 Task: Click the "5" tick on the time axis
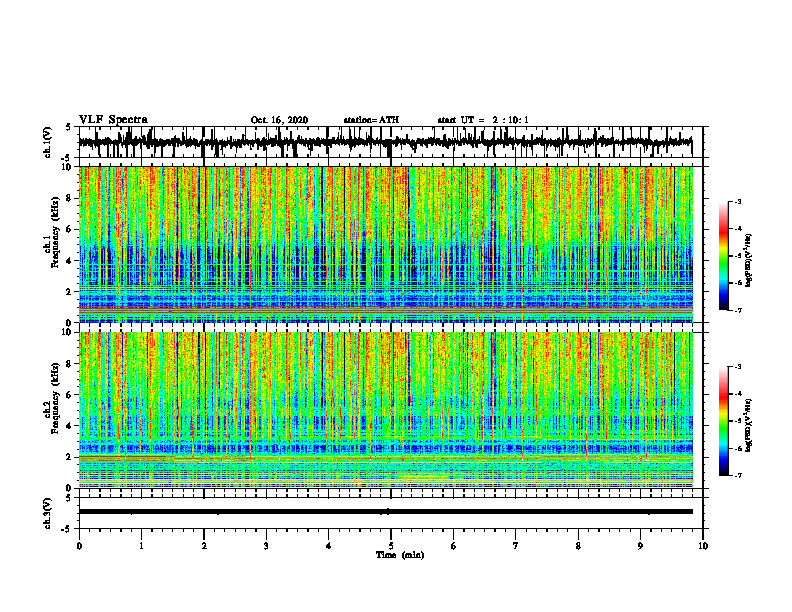tap(391, 546)
